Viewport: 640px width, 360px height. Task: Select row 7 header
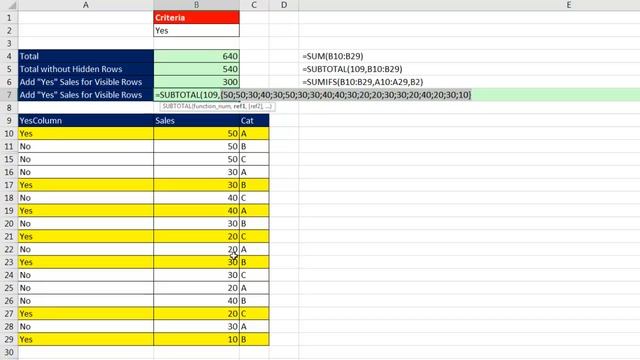point(9,95)
